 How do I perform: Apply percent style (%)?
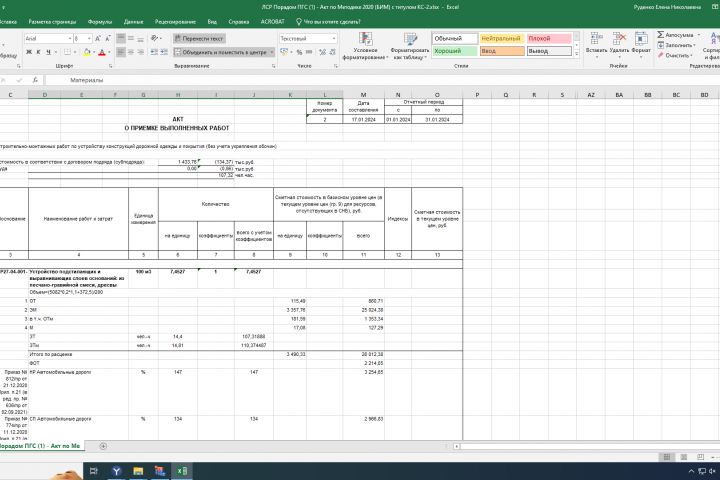299,52
